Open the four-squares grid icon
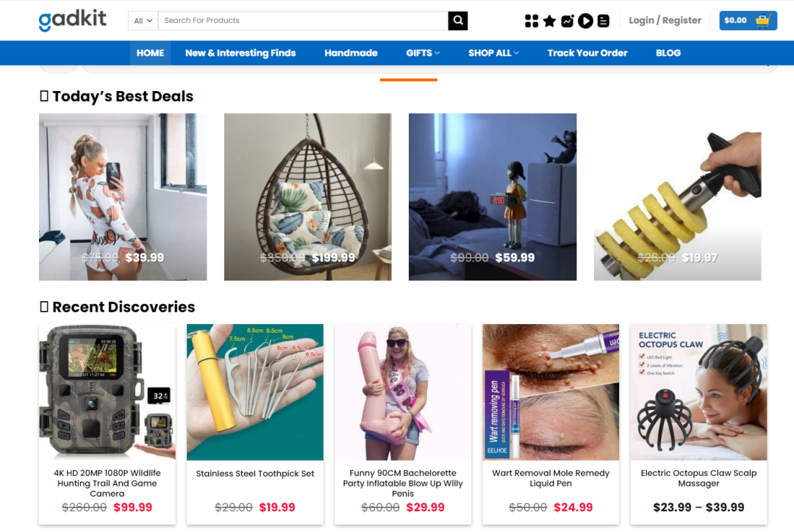 pyautogui.click(x=532, y=21)
